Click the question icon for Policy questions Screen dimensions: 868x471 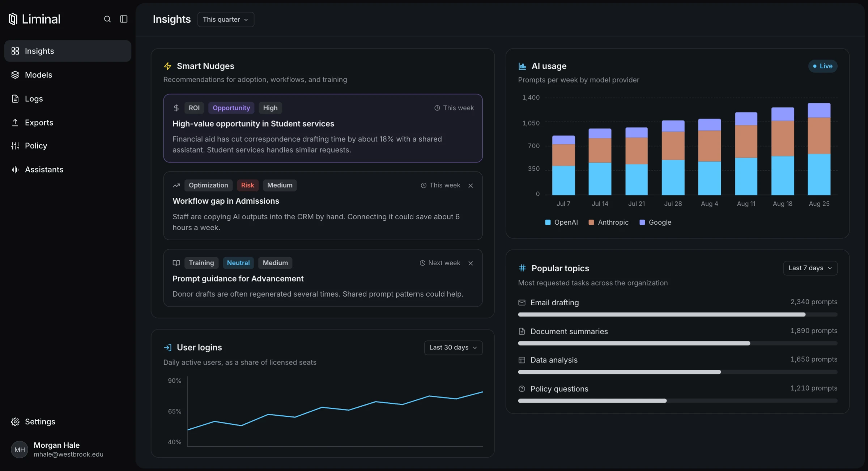(x=522, y=389)
